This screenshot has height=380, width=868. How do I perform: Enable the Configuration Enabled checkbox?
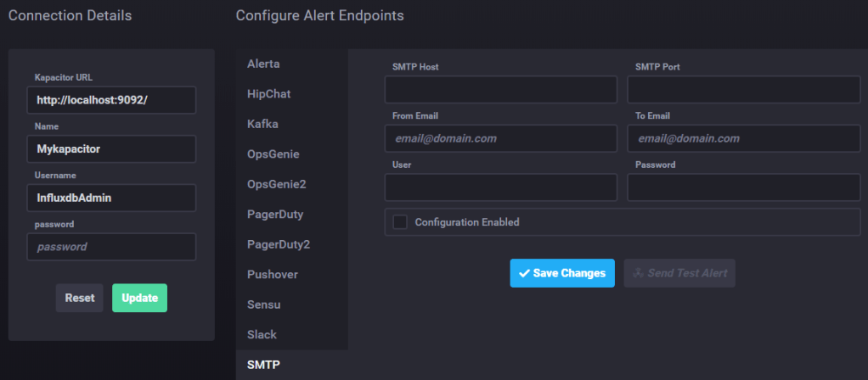point(400,222)
